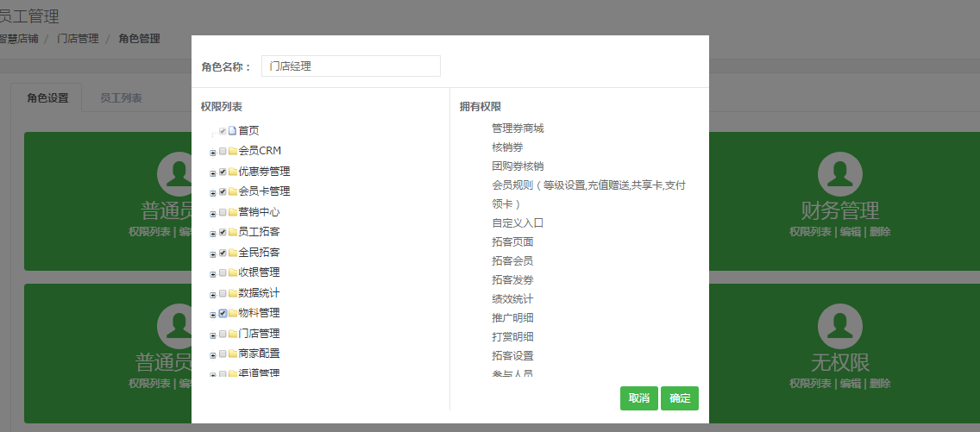Check the 会员CRM checkbox
The width and height of the screenshot is (980, 432).
[223, 151]
